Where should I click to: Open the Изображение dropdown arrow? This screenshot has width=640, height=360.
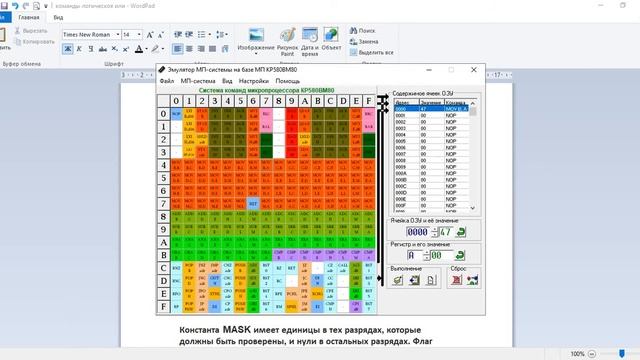[x=256, y=54]
